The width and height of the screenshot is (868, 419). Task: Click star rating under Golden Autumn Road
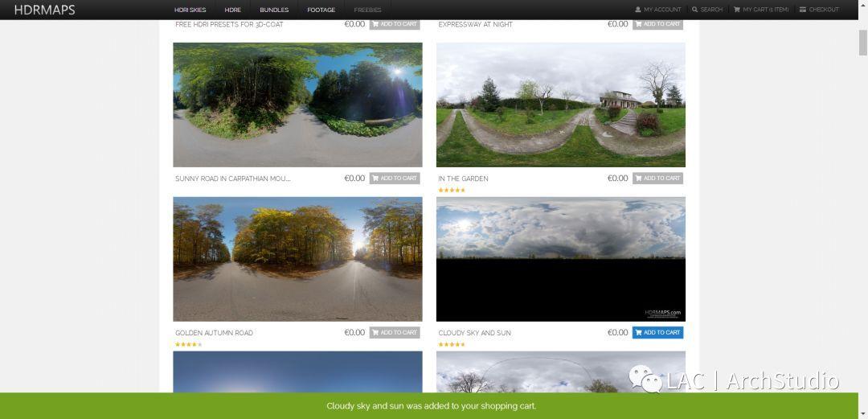189,344
